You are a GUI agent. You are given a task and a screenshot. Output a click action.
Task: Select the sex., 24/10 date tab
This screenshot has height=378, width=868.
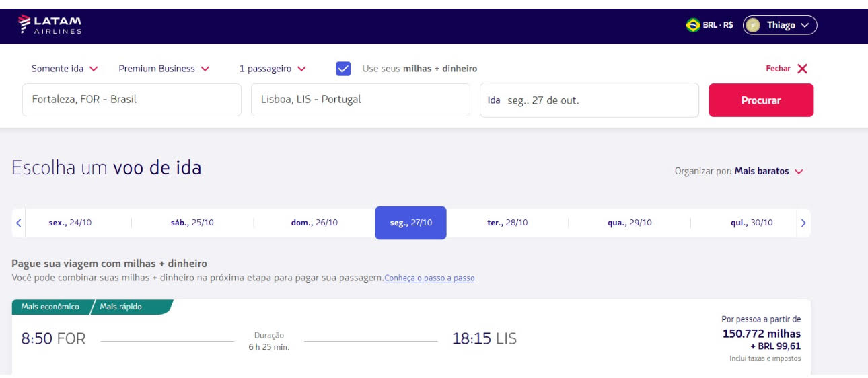coord(70,223)
